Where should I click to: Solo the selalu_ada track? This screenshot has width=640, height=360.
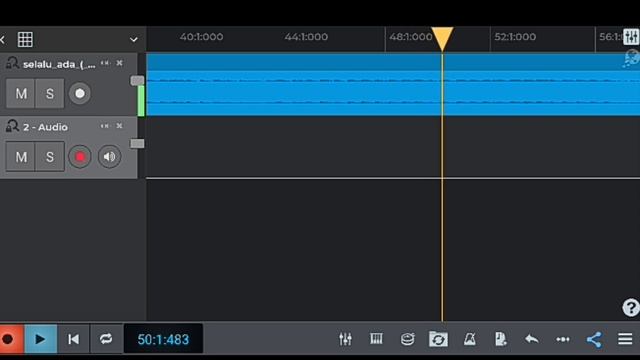click(x=50, y=93)
